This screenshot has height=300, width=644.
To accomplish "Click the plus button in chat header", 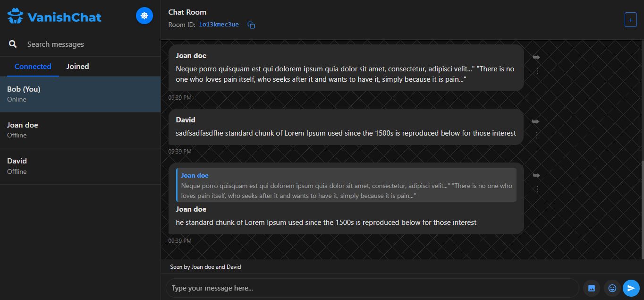I will 630,20.
